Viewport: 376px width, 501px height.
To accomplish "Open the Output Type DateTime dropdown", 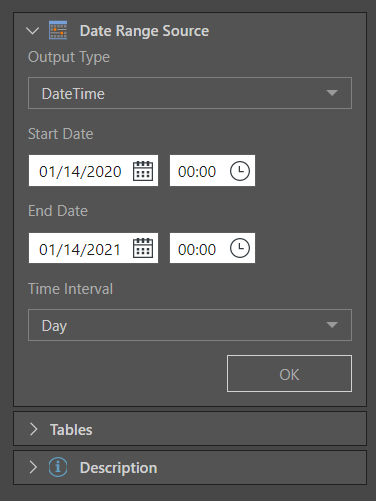I will click(x=190, y=93).
